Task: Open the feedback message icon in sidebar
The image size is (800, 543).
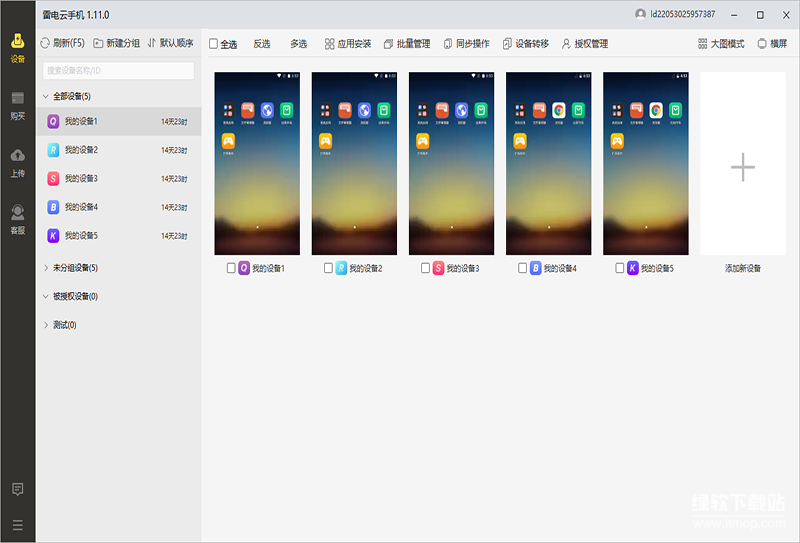Action: point(17,489)
